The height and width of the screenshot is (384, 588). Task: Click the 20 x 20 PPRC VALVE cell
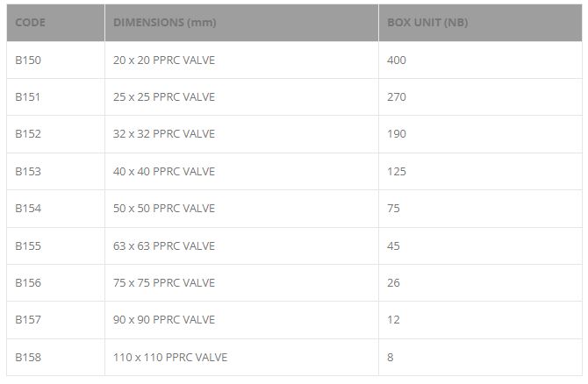pos(164,60)
